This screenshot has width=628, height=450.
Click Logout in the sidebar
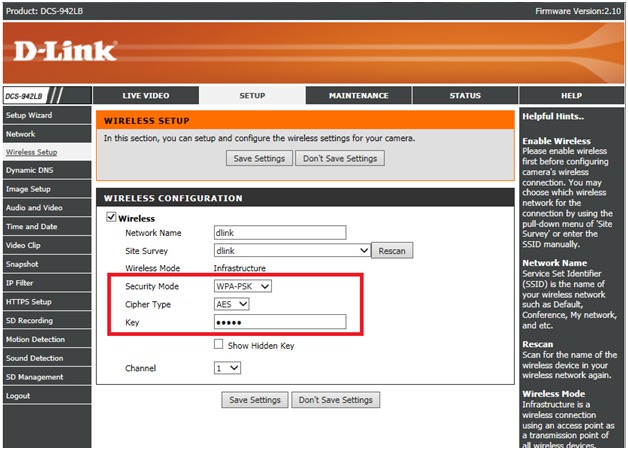tap(18, 396)
